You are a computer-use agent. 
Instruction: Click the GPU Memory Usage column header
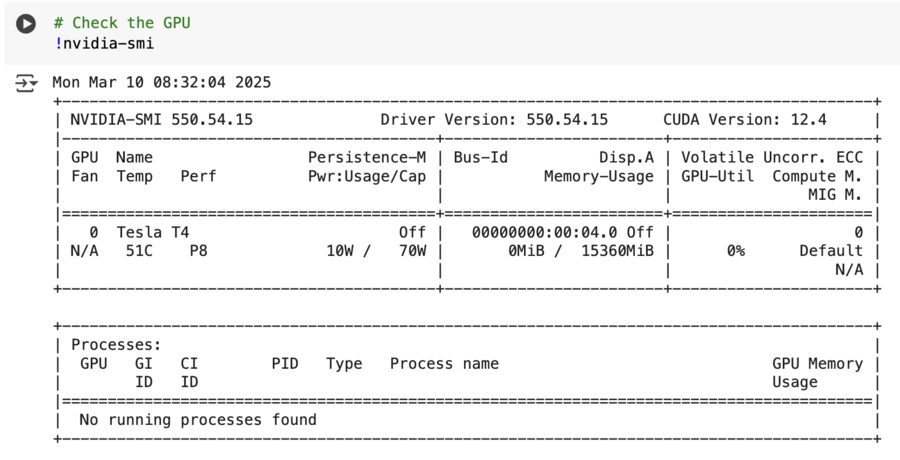[x=817, y=373]
